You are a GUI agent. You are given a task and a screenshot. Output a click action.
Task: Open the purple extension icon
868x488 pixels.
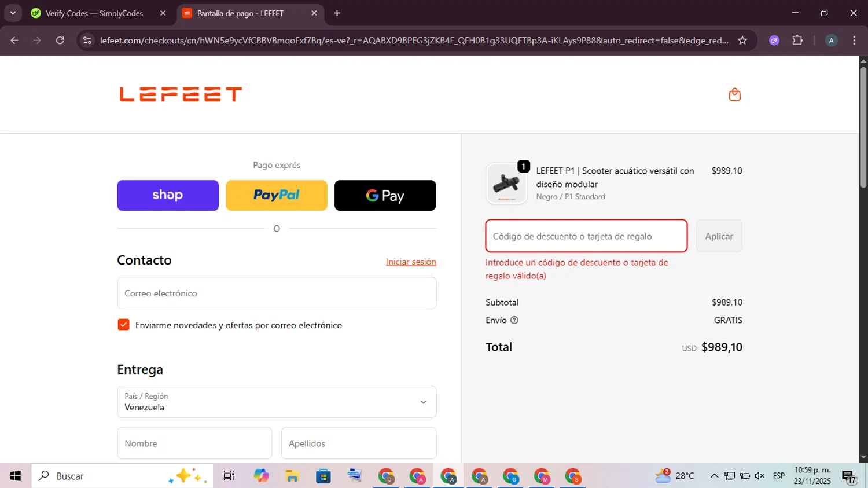774,41
